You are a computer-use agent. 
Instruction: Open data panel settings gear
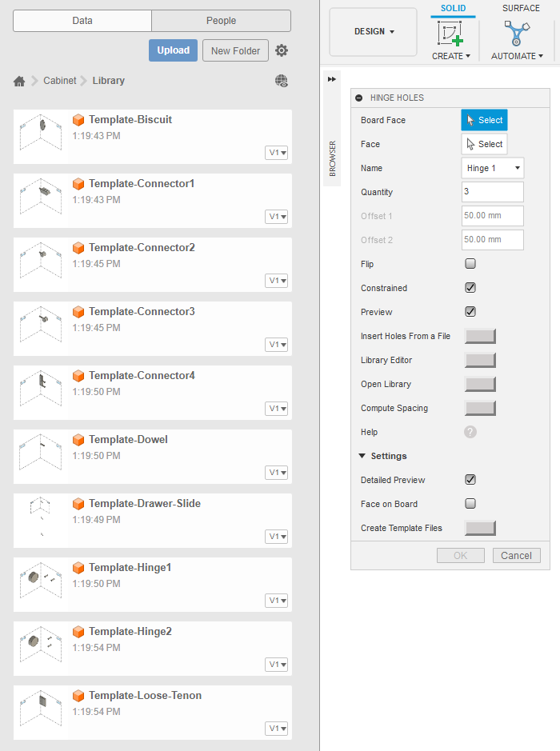click(x=282, y=50)
